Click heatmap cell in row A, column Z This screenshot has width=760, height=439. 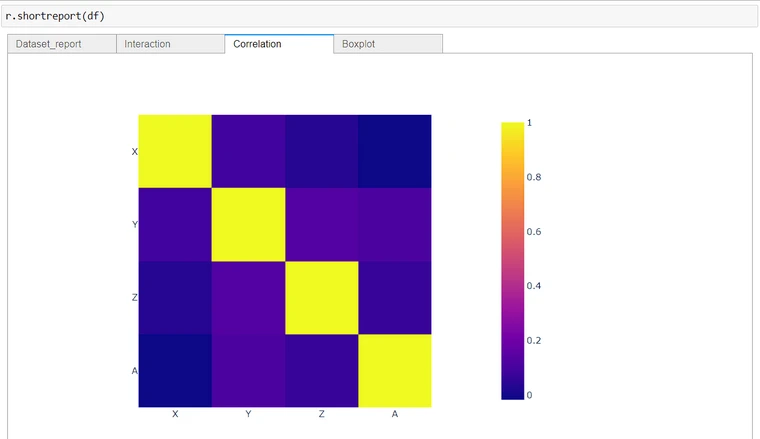321,370
